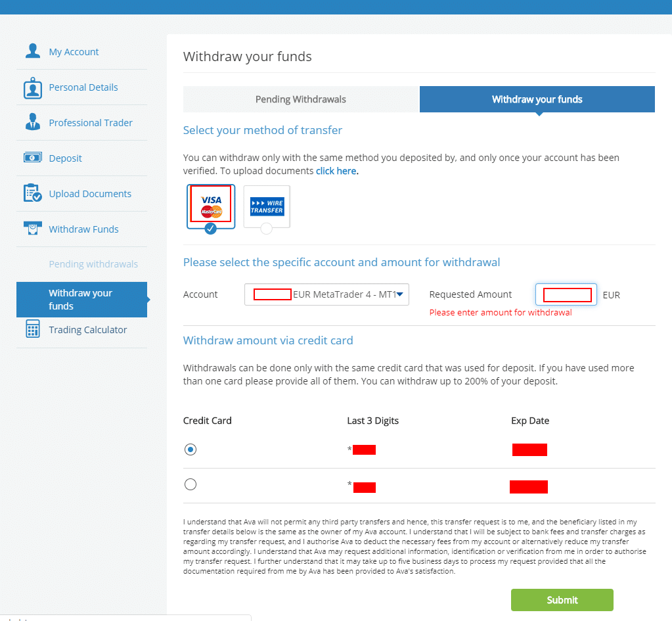Select the Visa/Mastercard payment method
Viewport: 672px width, 621px height.
pyautogui.click(x=210, y=206)
